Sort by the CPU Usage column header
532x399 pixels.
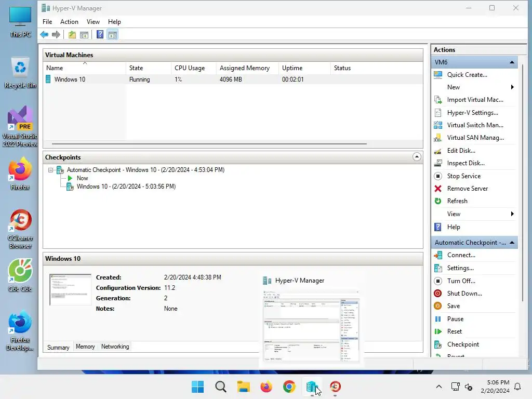pos(193,68)
